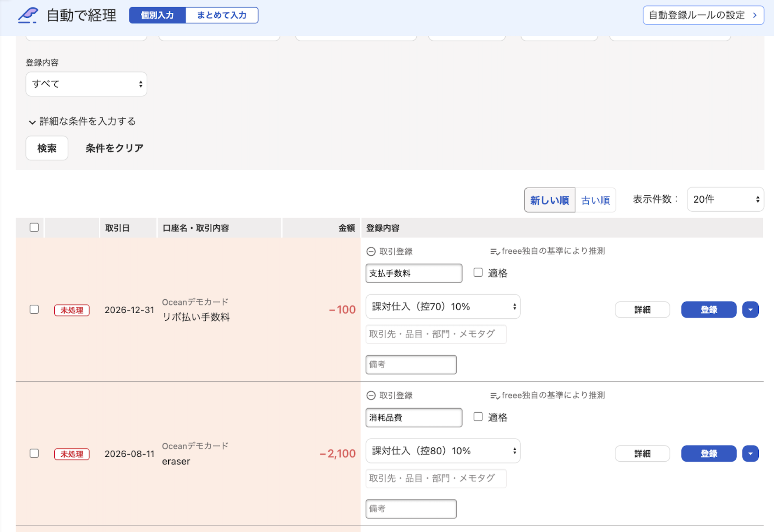Switch to 個別入力 tab

tap(158, 15)
